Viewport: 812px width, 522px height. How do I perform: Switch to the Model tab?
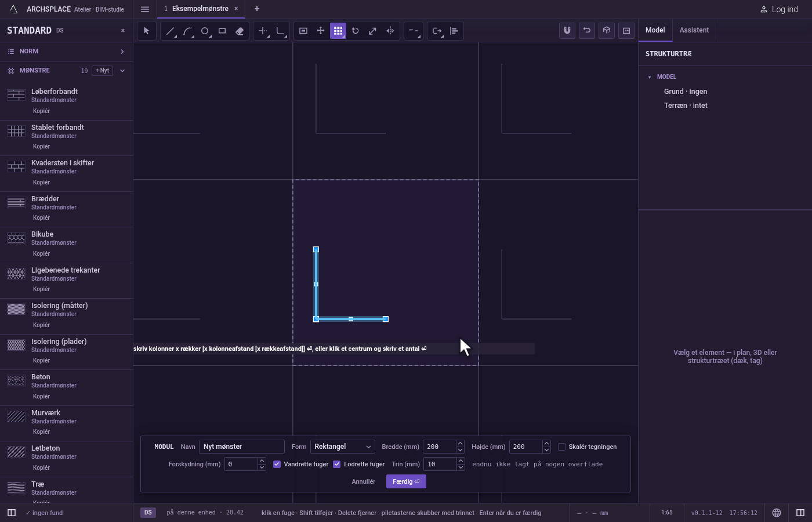click(655, 30)
